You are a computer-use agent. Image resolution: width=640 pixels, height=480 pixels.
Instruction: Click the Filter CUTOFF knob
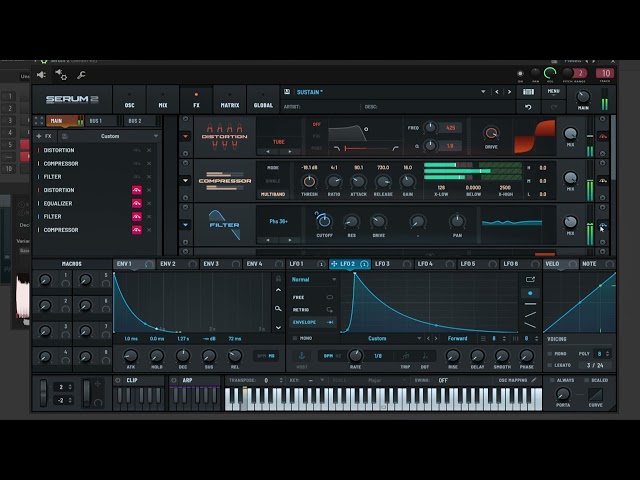coord(324,221)
